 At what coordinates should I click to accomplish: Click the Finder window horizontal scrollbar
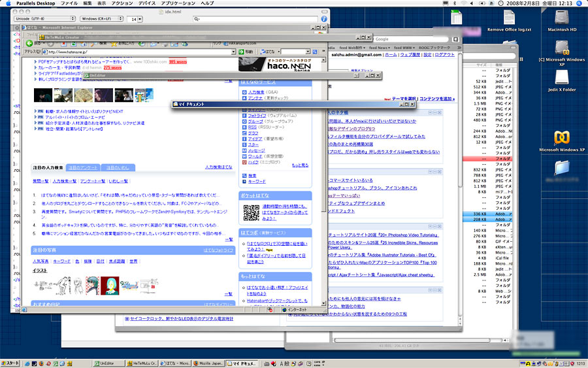coord(411,341)
